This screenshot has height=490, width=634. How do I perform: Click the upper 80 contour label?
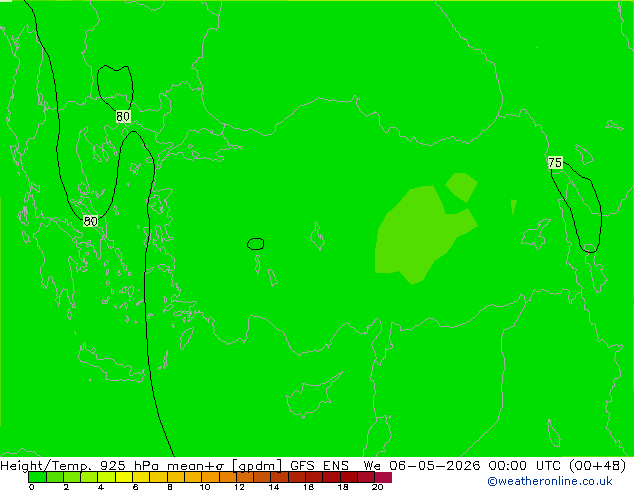(123, 116)
